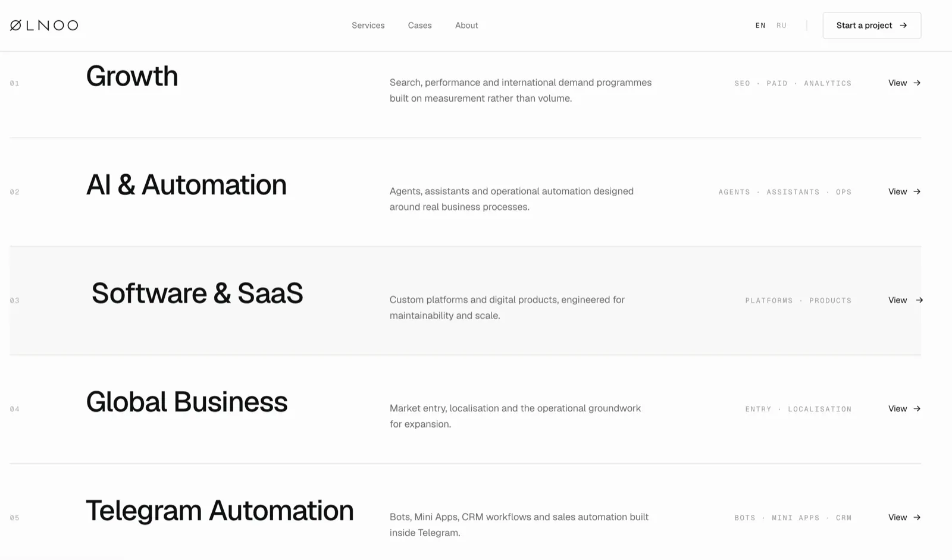Click the description starting 'Market entry, localisation'

515,416
